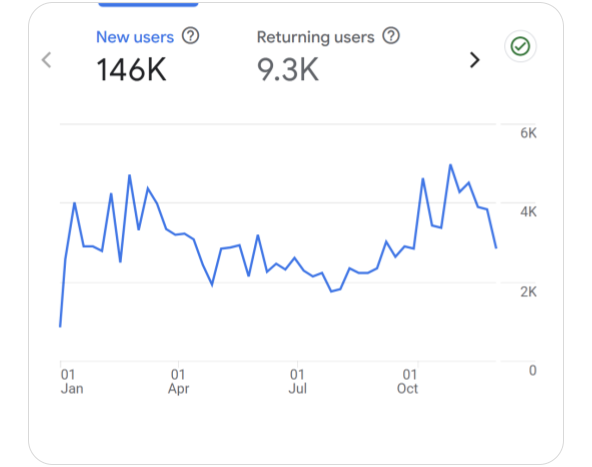Viewport: 592px width, 467px height.
Task: Click the 0 y-axis label
Action: (x=532, y=370)
